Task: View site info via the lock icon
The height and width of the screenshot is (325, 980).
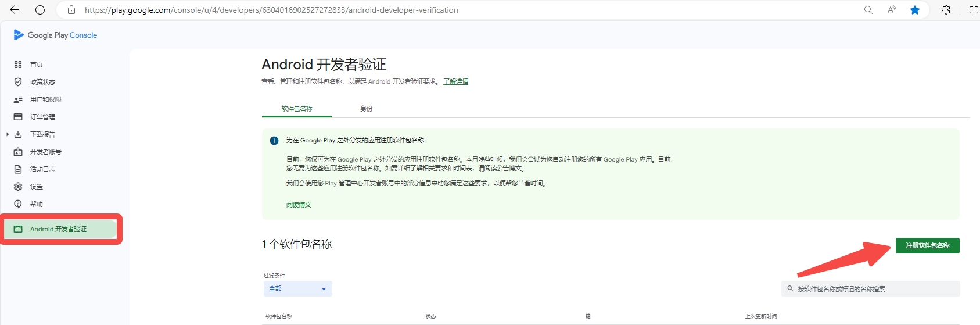Action: [71, 10]
